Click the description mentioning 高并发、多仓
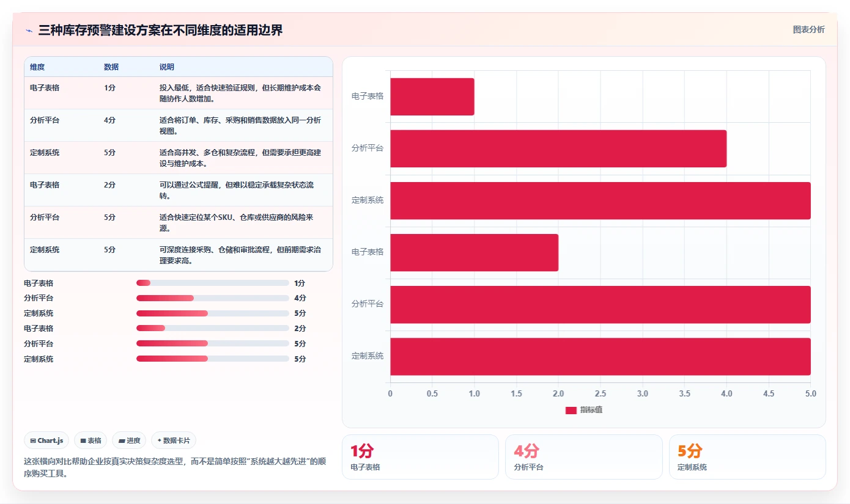Screen dimensions: 850x504 pyautogui.click(x=240, y=158)
